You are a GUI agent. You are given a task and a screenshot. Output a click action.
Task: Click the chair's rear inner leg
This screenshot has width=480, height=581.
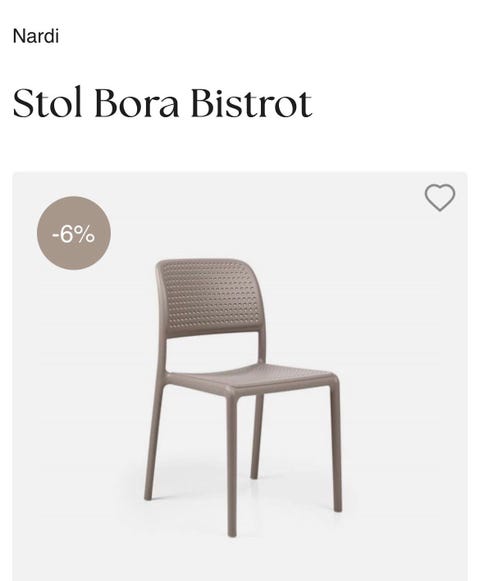[x=256, y=436]
